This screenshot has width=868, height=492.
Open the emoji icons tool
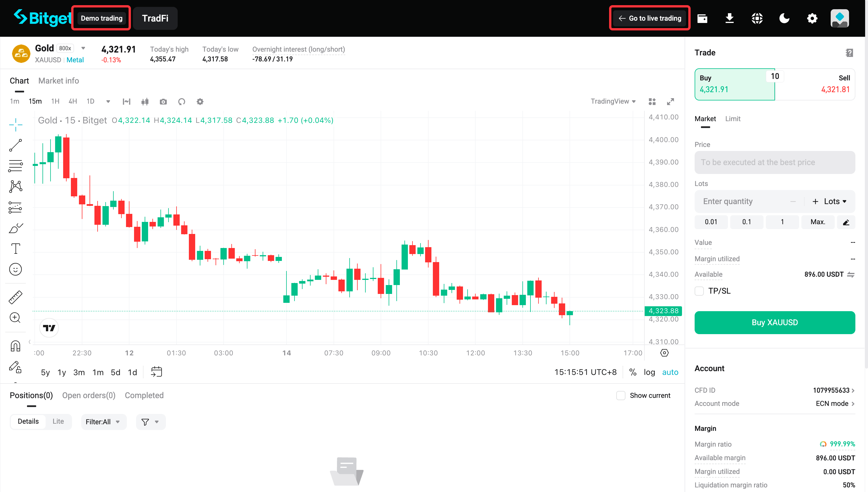15,269
